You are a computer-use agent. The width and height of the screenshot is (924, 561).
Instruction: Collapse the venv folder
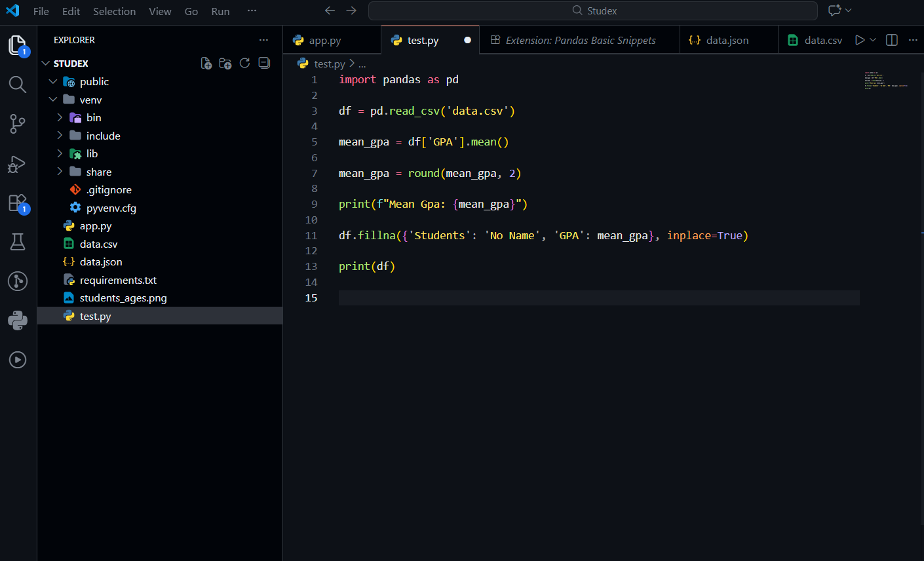(x=53, y=100)
